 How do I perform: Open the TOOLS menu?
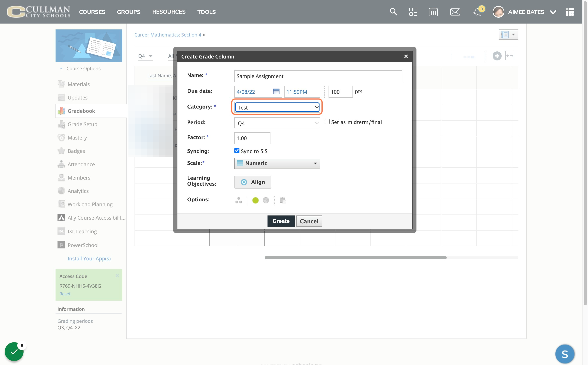pyautogui.click(x=206, y=12)
